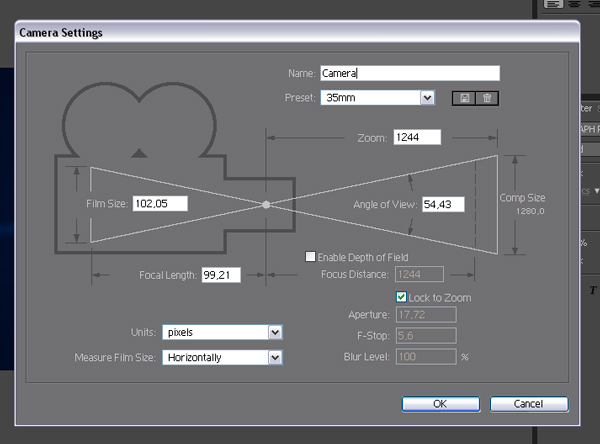The height and width of the screenshot is (444, 600).
Task: Click the Aperture value field
Action: [x=427, y=315]
